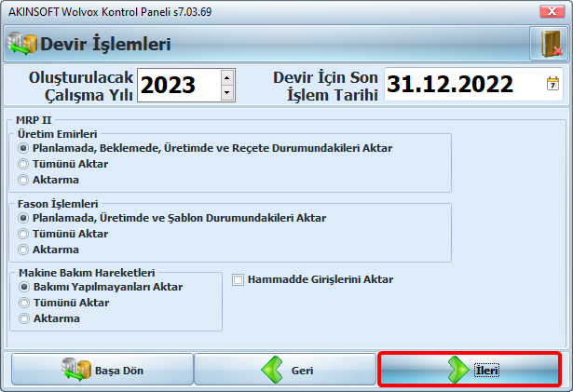573x392 pixels.
Task: Click the Makine Bakım Hareketleri group title
Action: click(87, 273)
